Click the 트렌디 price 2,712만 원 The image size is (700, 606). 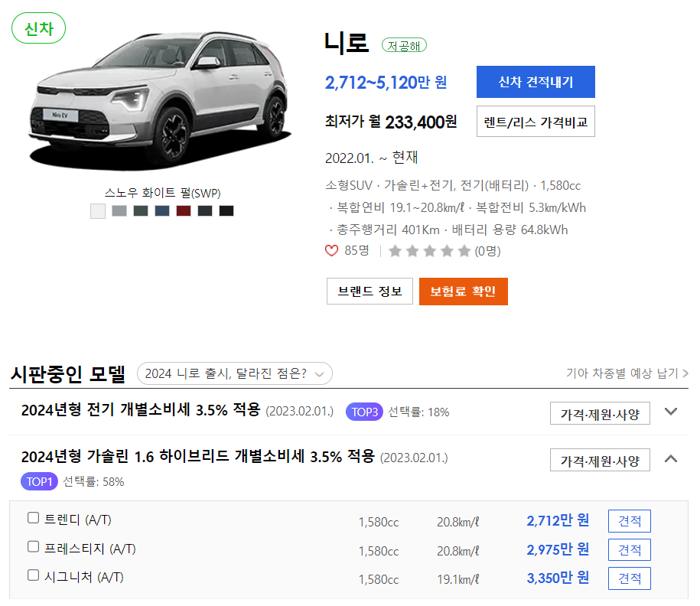pos(558,521)
